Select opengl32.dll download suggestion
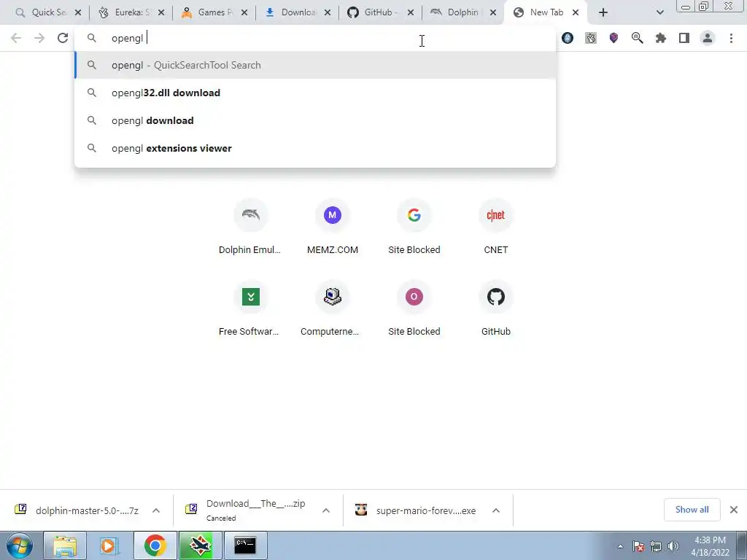Image resolution: width=747 pixels, height=560 pixels. pyautogui.click(x=315, y=93)
